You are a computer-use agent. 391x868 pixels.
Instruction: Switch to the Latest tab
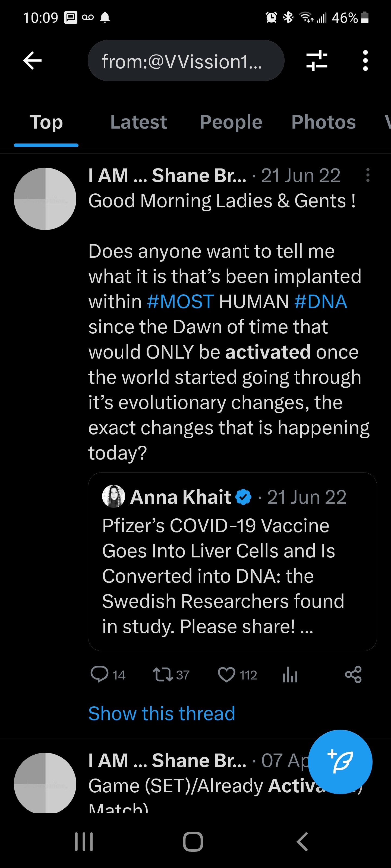138,122
